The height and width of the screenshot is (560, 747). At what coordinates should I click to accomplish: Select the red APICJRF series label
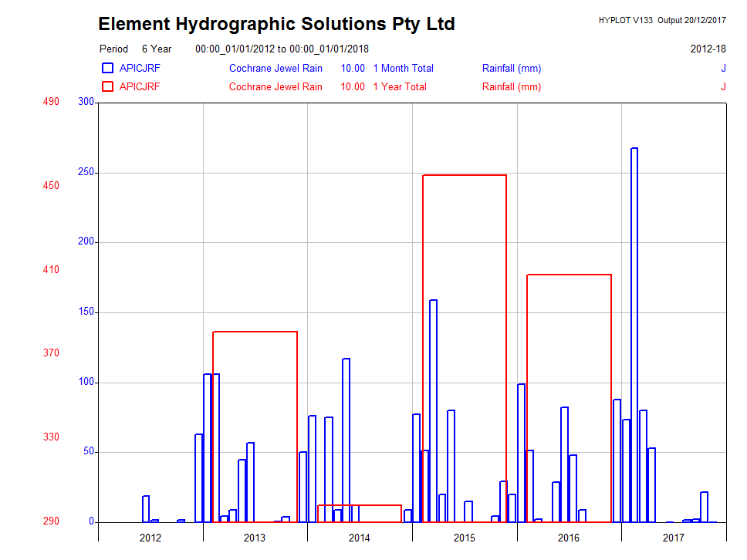140,87
